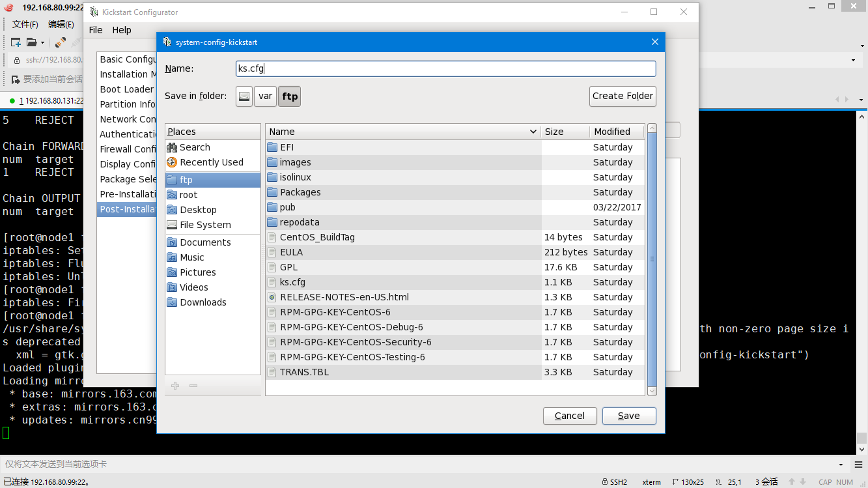Click the Name text field
Viewport: 868px width, 488px height.
[x=445, y=68]
